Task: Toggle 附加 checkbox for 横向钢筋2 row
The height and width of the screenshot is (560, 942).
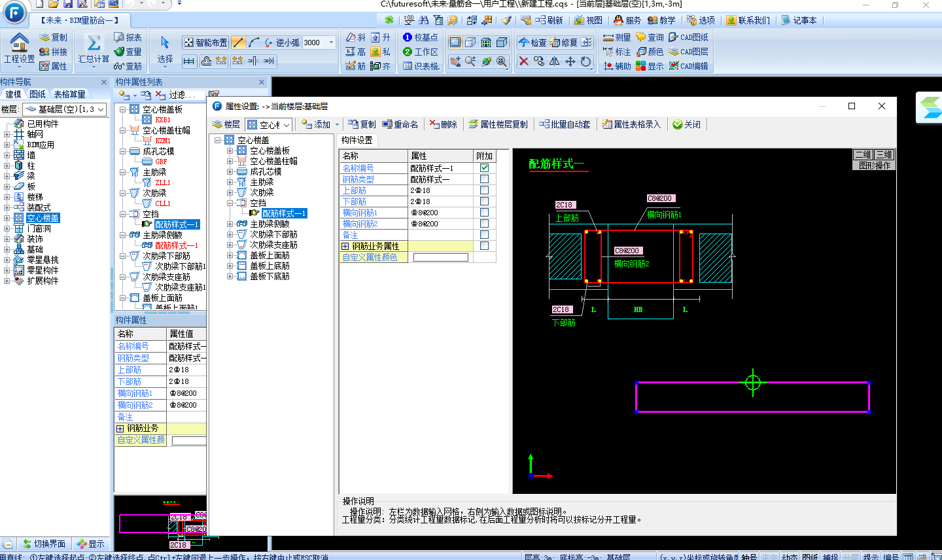Action: point(484,224)
